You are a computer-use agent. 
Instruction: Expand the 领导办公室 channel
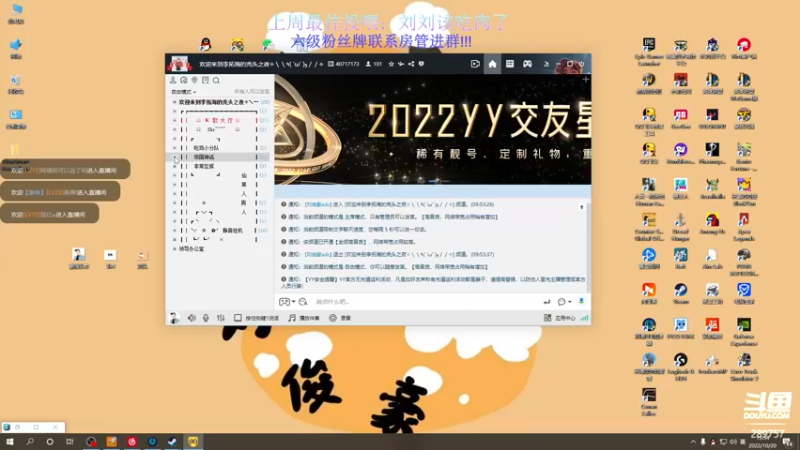click(x=174, y=249)
